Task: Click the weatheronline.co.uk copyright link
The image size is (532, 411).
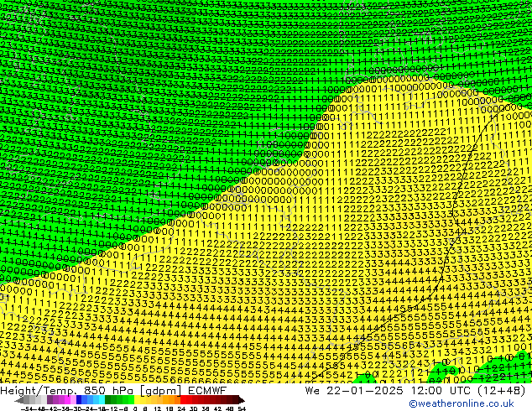Action: click(x=462, y=403)
